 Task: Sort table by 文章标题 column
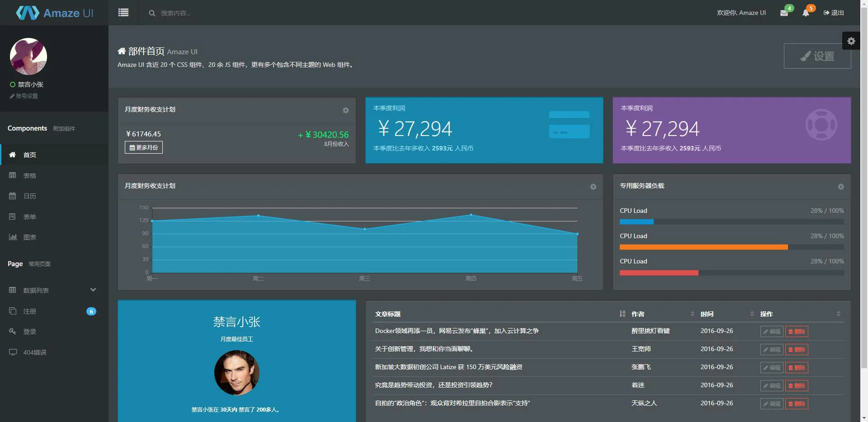click(622, 314)
